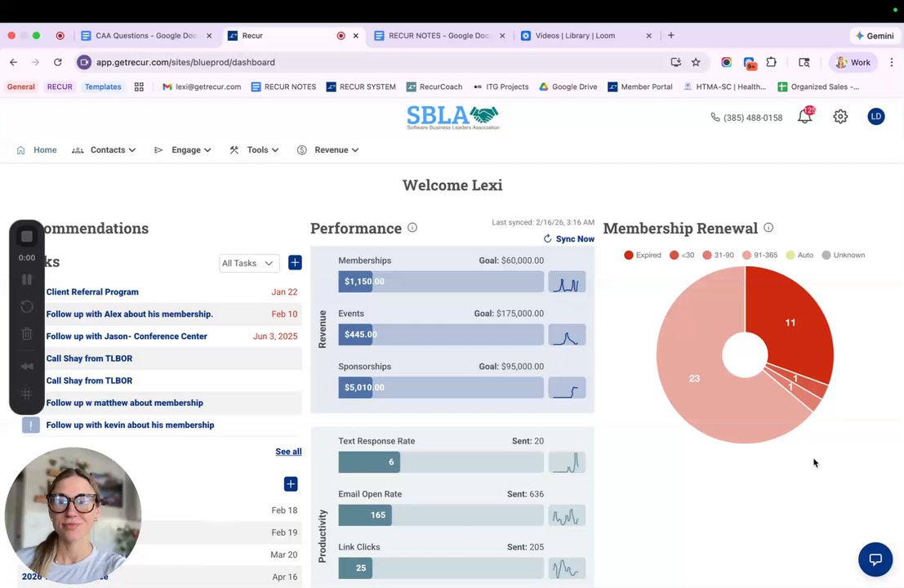
Task: Toggle the Auto legend entry
Action: point(799,255)
